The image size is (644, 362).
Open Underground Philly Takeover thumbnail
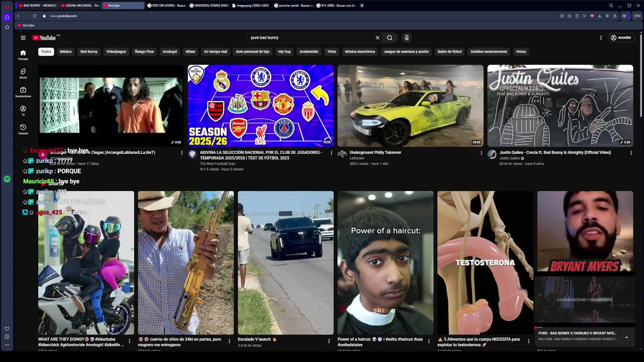pyautogui.click(x=410, y=106)
